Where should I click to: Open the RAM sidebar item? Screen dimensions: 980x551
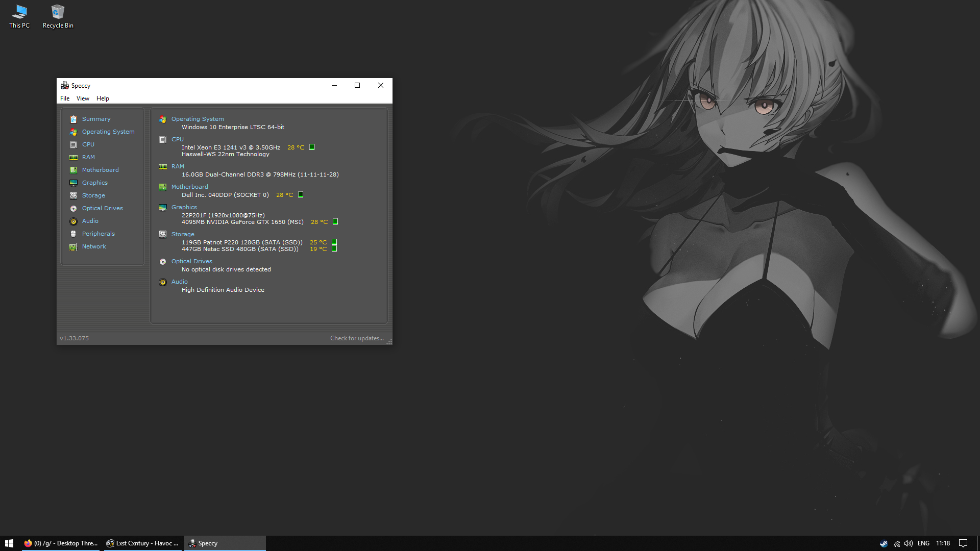(88, 157)
